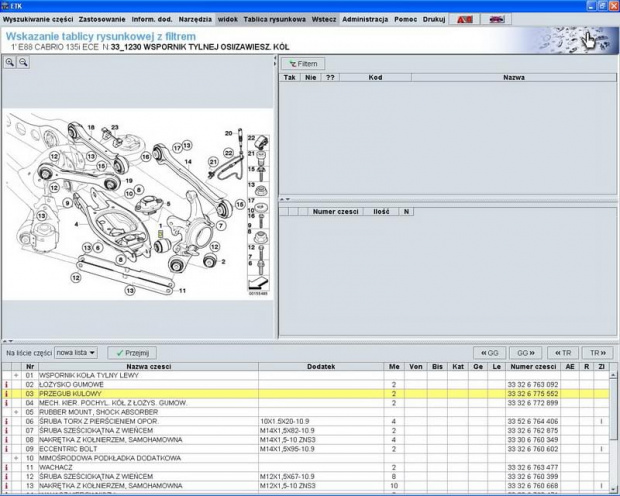Zoom in on the parts diagram
Image resolution: width=620 pixels, height=496 pixels.
[x=10, y=62]
